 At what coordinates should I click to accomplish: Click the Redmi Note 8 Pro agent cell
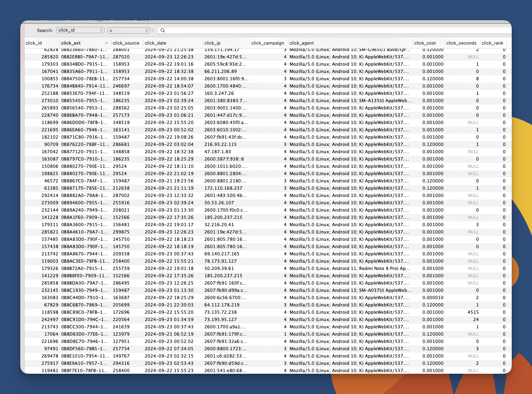(x=350, y=268)
